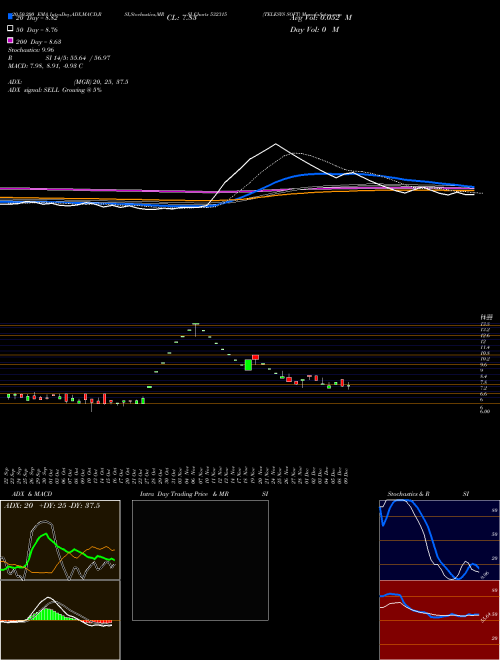Click the large green candlestick in mid-November
This screenshot has width=500, height=660.
[x=248, y=365]
